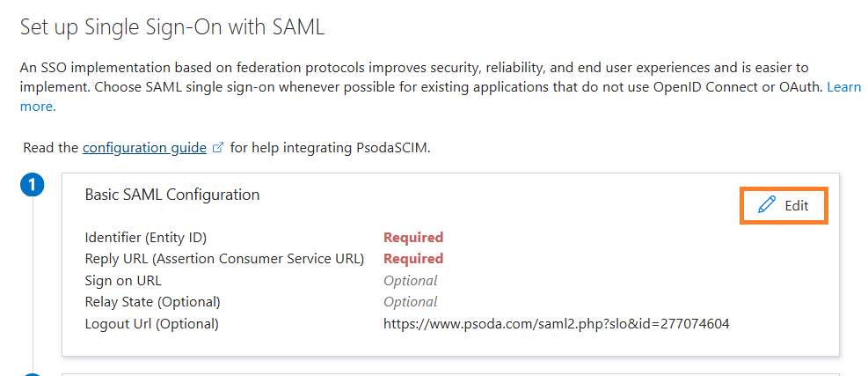868x376 pixels.
Task: Select the Reply URL (Assertion Consumer Service URL) label
Action: 224,259
